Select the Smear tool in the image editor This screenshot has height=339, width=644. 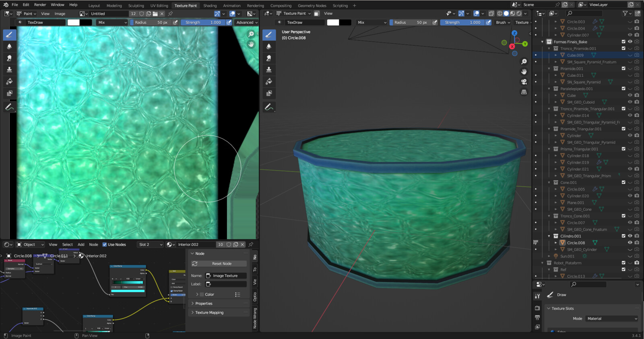tap(9, 58)
